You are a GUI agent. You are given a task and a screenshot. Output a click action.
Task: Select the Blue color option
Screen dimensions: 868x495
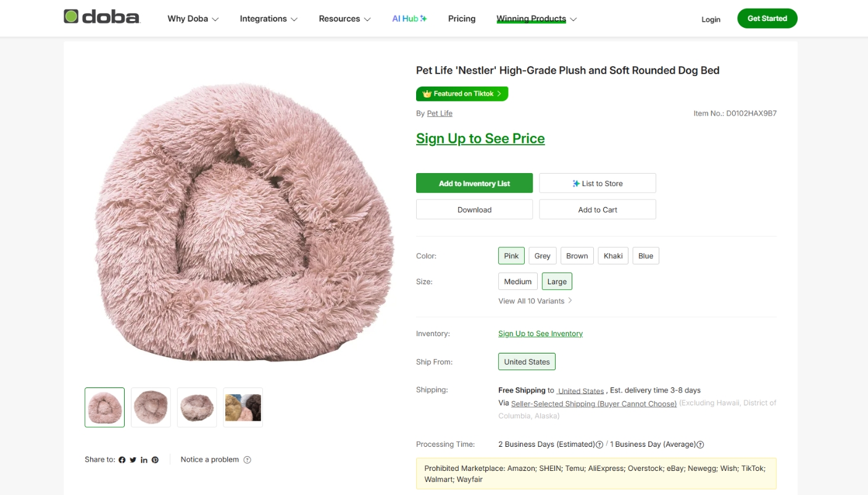pos(645,255)
